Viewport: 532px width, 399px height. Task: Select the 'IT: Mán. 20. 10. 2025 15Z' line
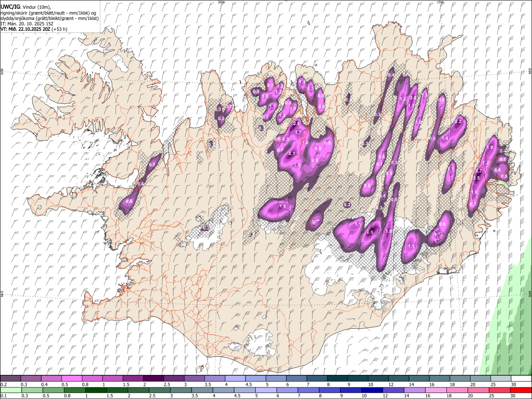pyautogui.click(x=27, y=24)
